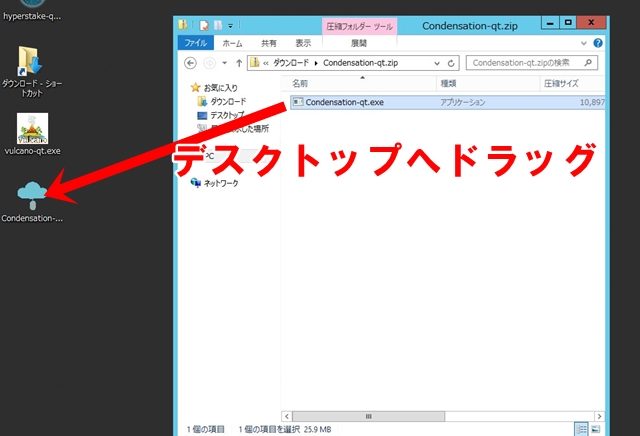Click the horizontal scrollbar right arrow
The image size is (640, 436).
[600, 416]
